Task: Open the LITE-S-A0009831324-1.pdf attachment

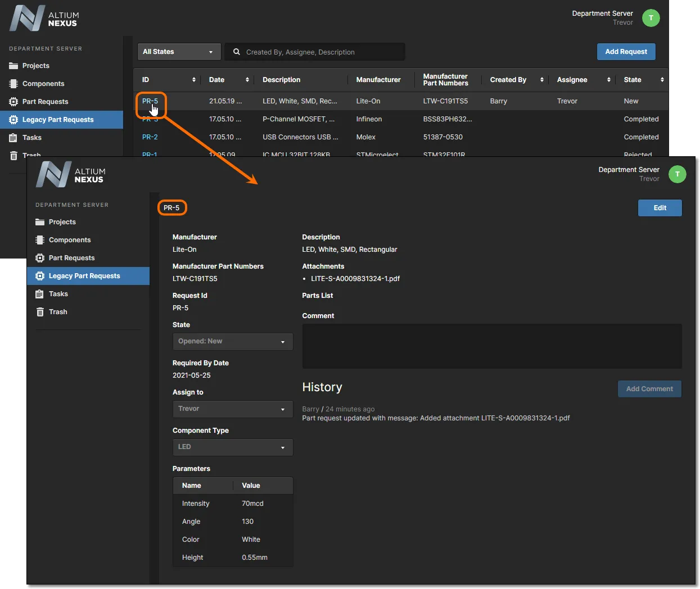Action: pyautogui.click(x=355, y=279)
